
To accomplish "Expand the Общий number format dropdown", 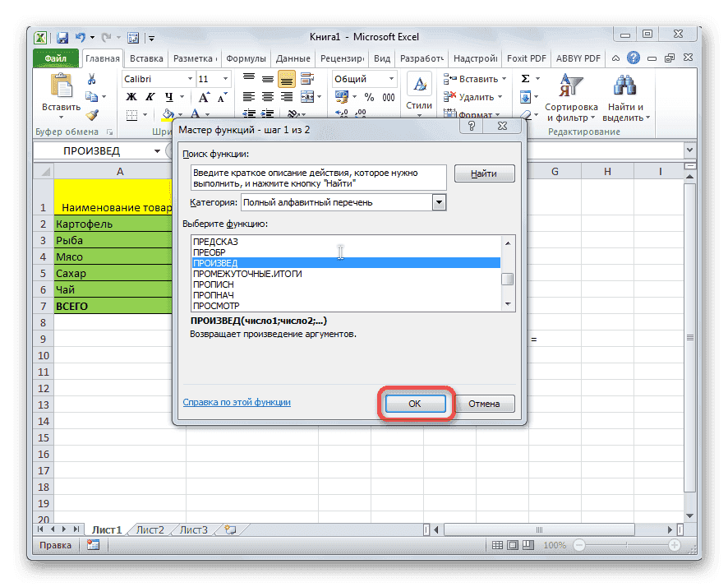I will pyautogui.click(x=390, y=80).
